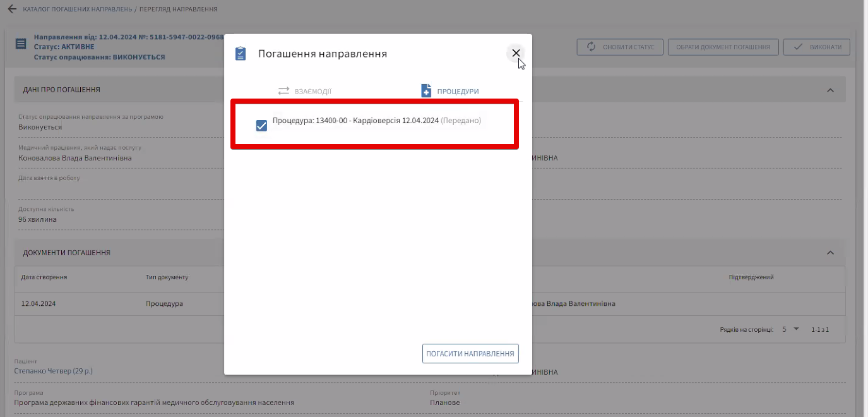This screenshot has width=868, height=417.
Task: Click the clipboard icon in dialog title
Action: point(241,54)
